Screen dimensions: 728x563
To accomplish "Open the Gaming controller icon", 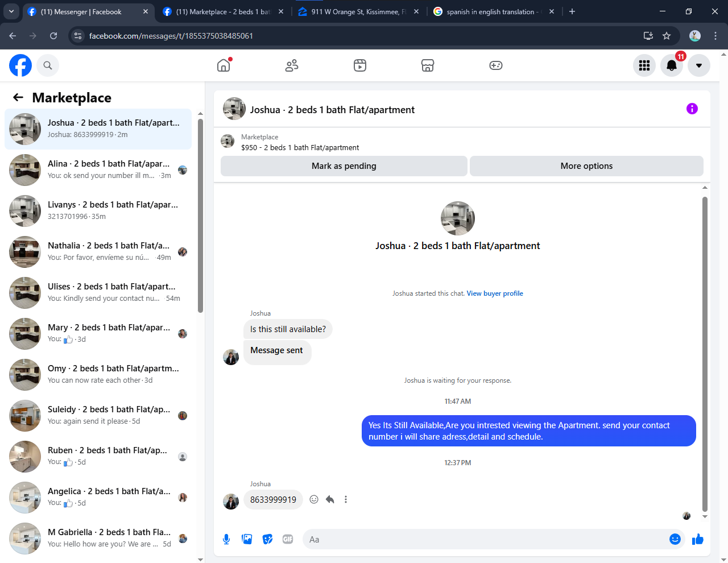I will click(496, 65).
